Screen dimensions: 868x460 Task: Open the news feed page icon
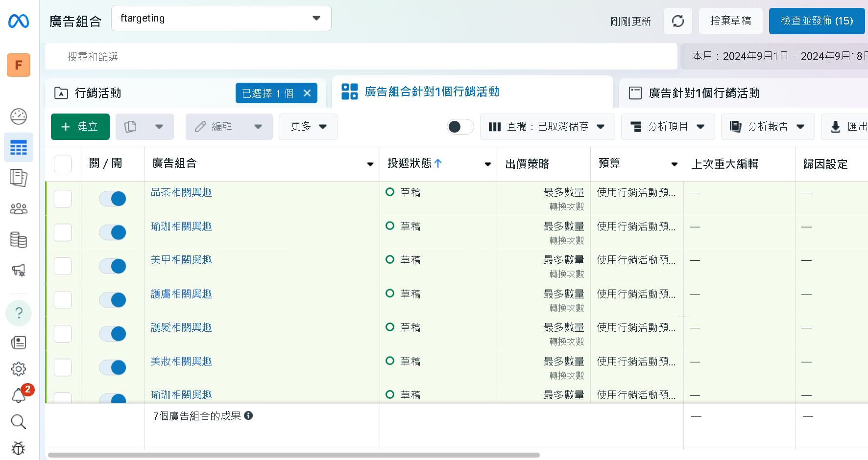[19, 343]
